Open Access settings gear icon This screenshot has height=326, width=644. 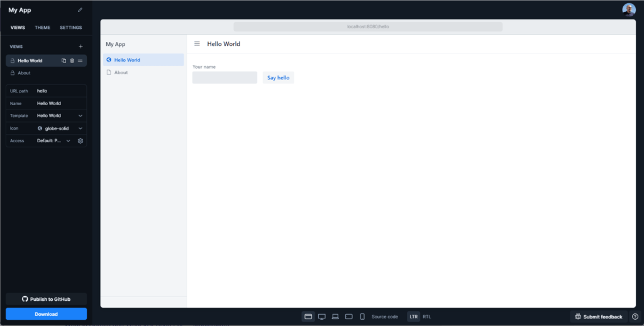(80, 140)
